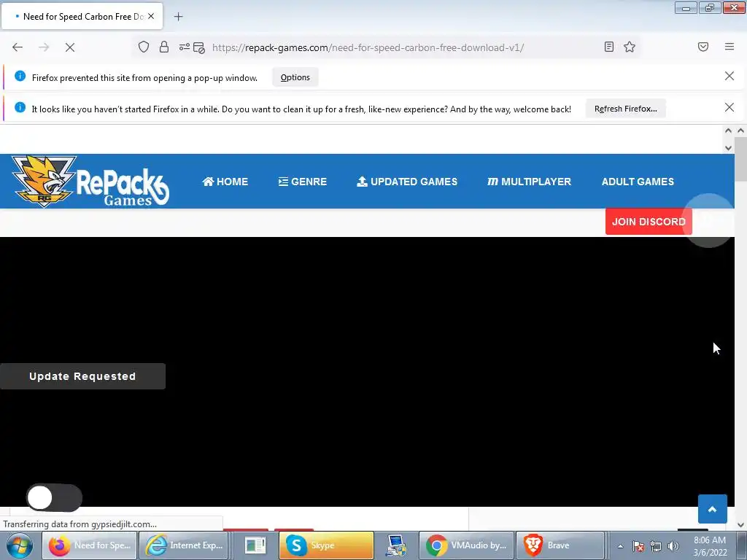Screen dimensions: 747x560
Task: Bookmark this page with star icon
Action: 630,47
